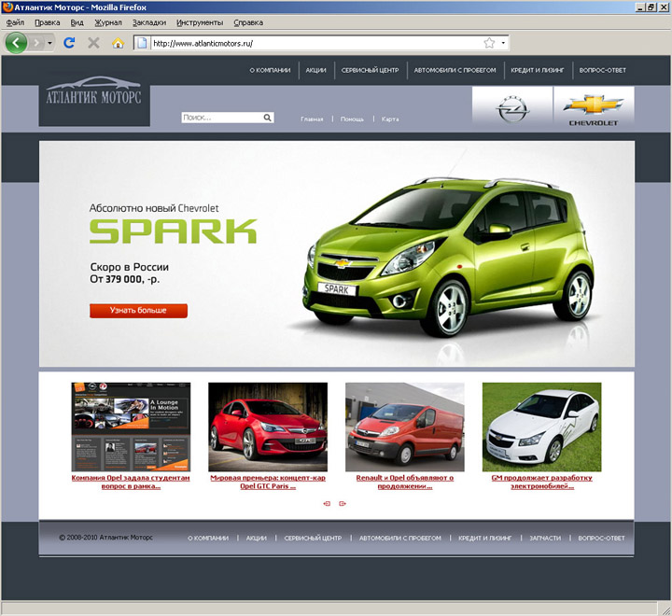Click the Узнать больше button
The width and height of the screenshot is (672, 616).
[138, 311]
